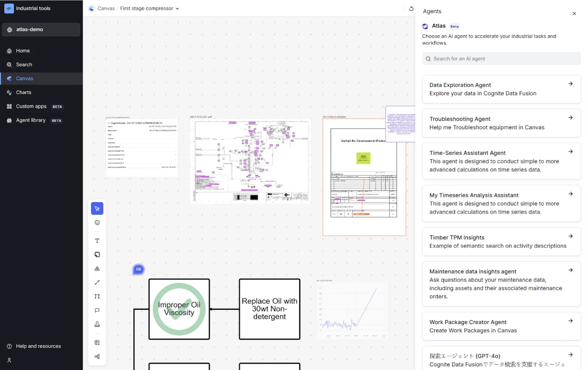Open Search in sidebar

[41, 65]
